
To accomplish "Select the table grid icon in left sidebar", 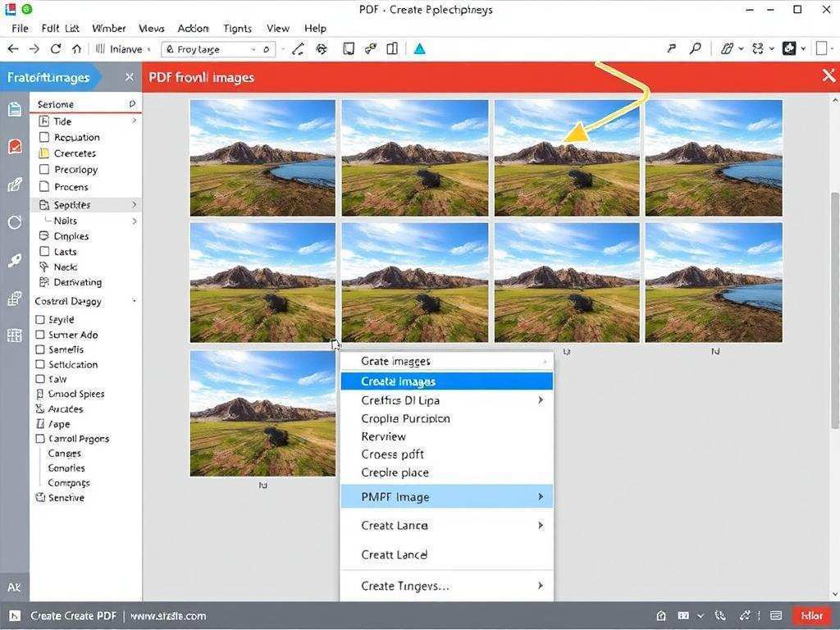I will pyautogui.click(x=15, y=336).
